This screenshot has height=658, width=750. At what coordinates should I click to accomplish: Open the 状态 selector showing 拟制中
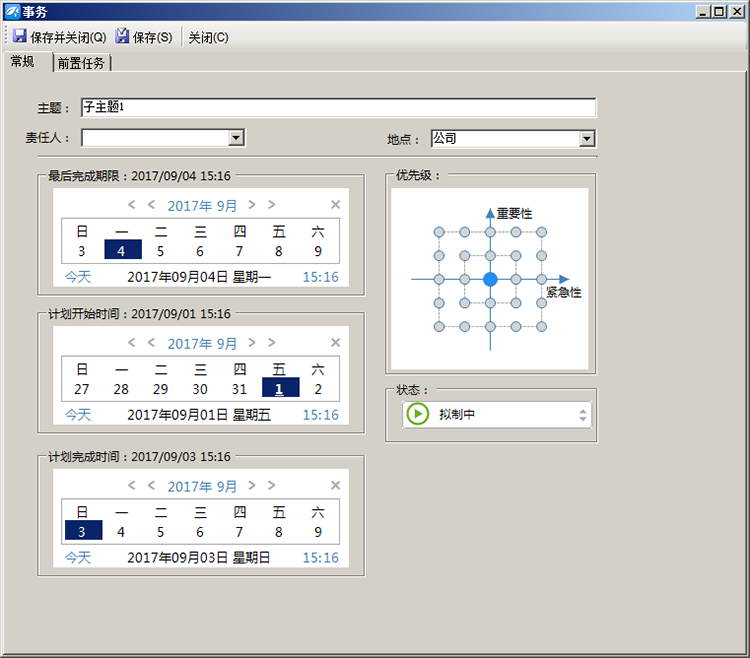(x=583, y=414)
